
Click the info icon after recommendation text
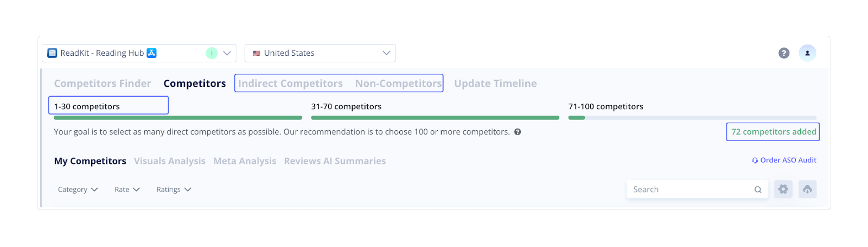tap(518, 132)
